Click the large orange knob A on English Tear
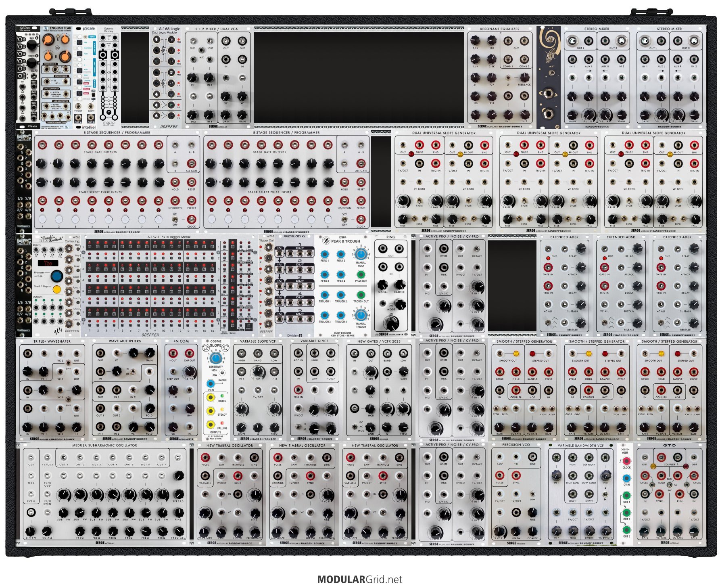This screenshot has height=588, width=720. tap(49, 40)
